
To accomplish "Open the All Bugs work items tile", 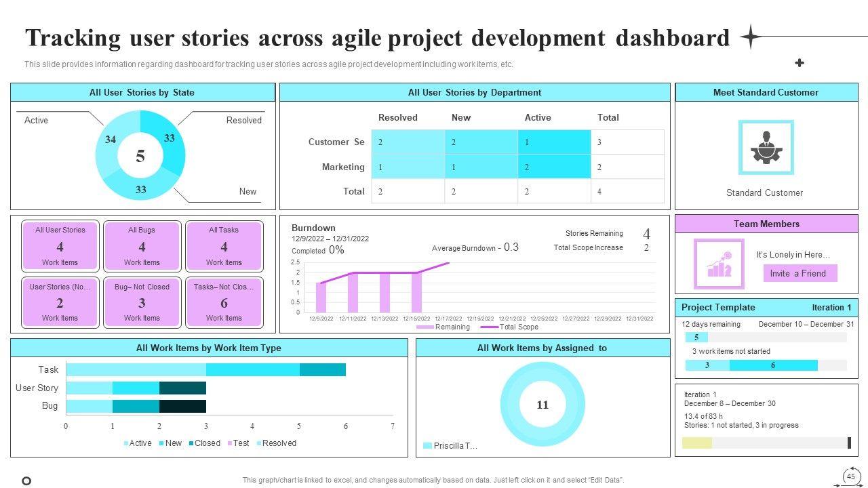I will click(142, 246).
